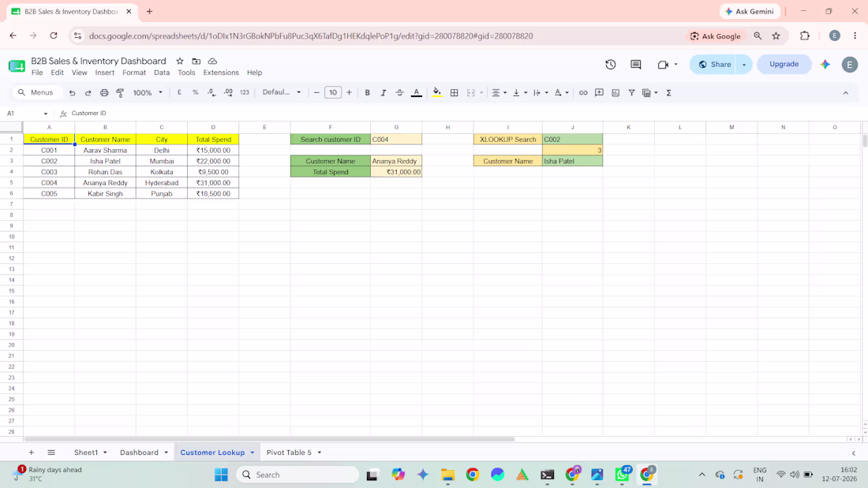868x488 pixels.
Task: Format cells as currency
Action: click(179, 93)
